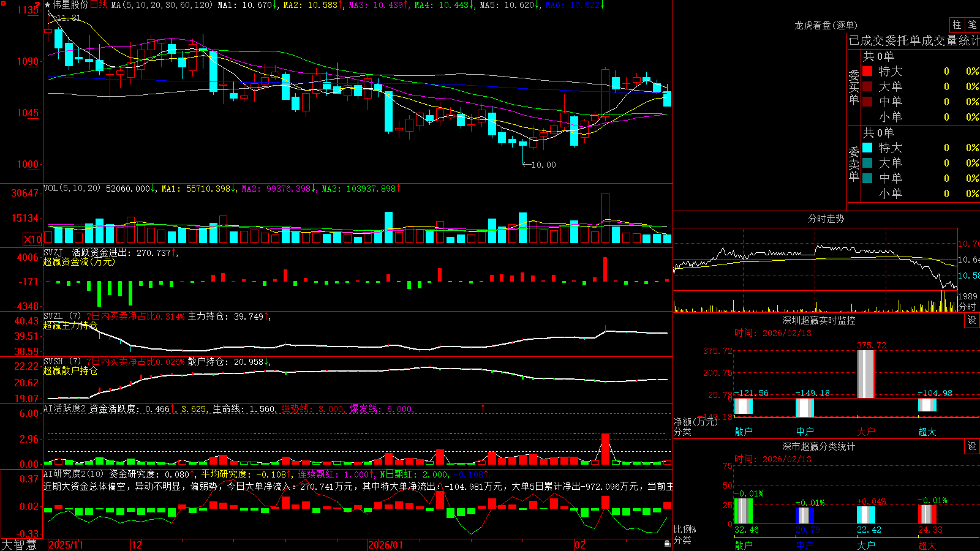Click the 超大 -104.98 bar in 实时监控

(927, 405)
